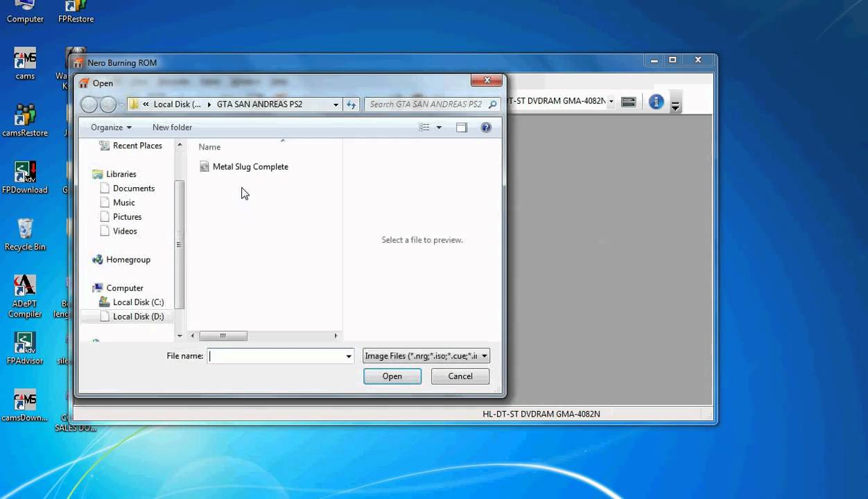Open the cams desktop icon
This screenshot has width=868, height=499.
[x=25, y=64]
